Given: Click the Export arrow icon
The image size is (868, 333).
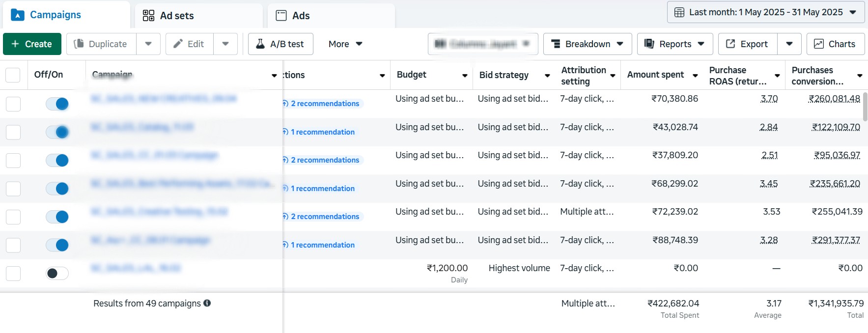Looking at the screenshot, I should tap(730, 44).
